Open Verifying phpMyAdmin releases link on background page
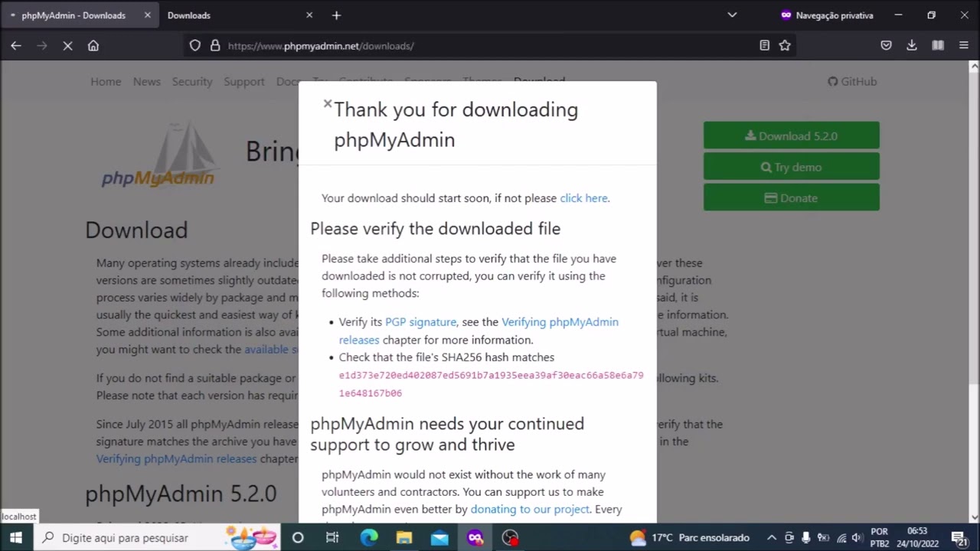 tap(176, 459)
